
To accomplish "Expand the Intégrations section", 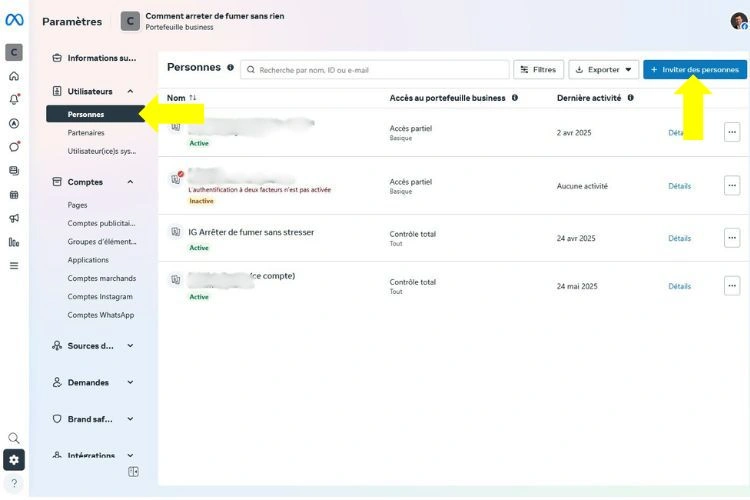I will (131, 455).
